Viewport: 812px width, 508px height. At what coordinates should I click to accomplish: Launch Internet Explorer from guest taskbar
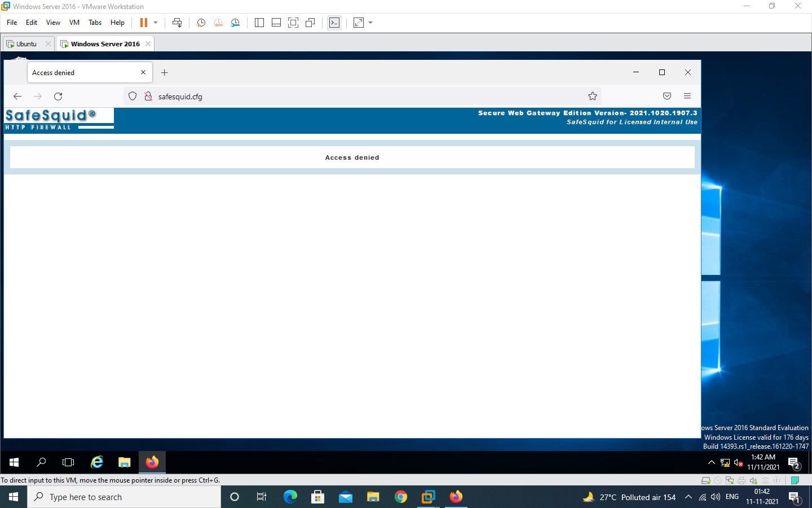pyautogui.click(x=97, y=462)
